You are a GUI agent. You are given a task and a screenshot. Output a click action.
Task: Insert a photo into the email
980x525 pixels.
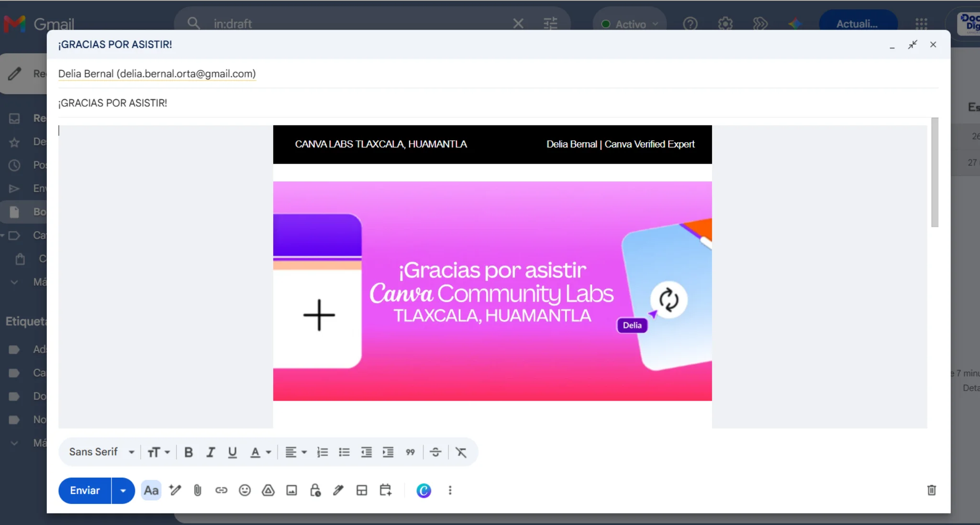pyautogui.click(x=291, y=491)
